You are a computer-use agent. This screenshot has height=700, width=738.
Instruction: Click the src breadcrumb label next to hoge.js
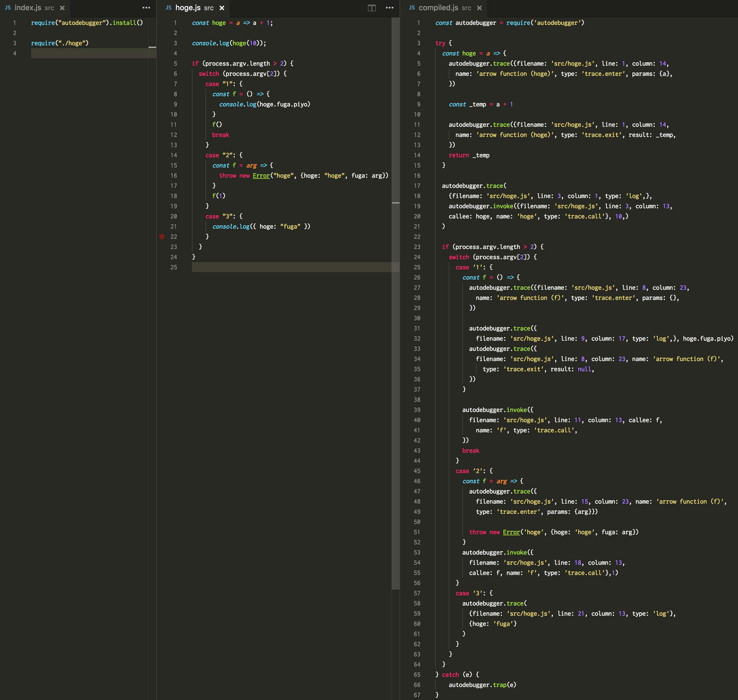coord(209,7)
